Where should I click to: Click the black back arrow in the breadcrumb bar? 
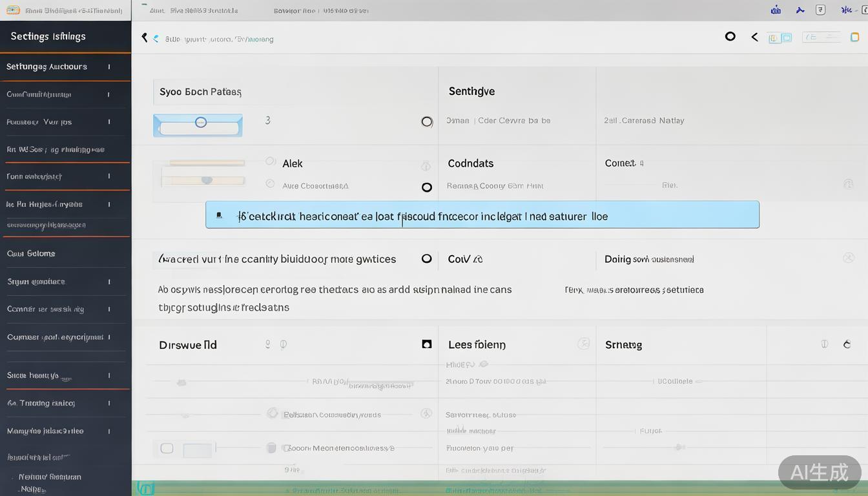click(x=144, y=38)
